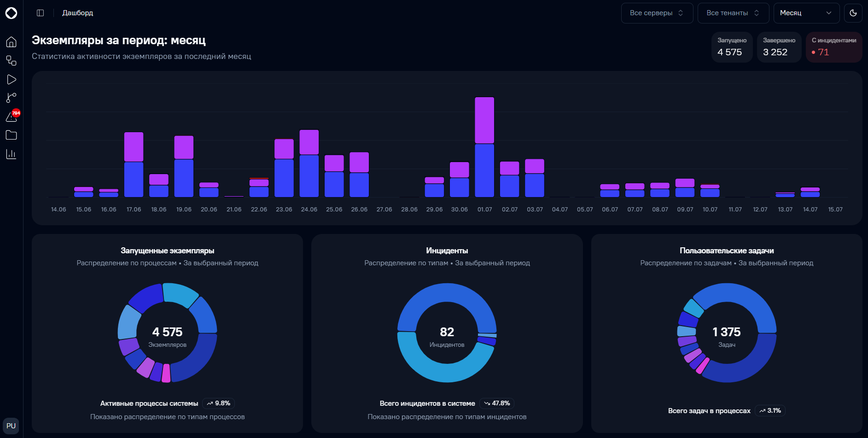Select the Дашборд breadcrumb item
This screenshot has width=868, height=438.
(x=78, y=13)
